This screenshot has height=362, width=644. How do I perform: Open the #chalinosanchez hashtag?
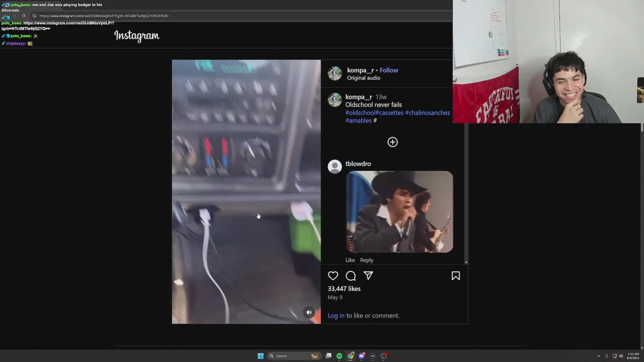pyautogui.click(x=428, y=113)
